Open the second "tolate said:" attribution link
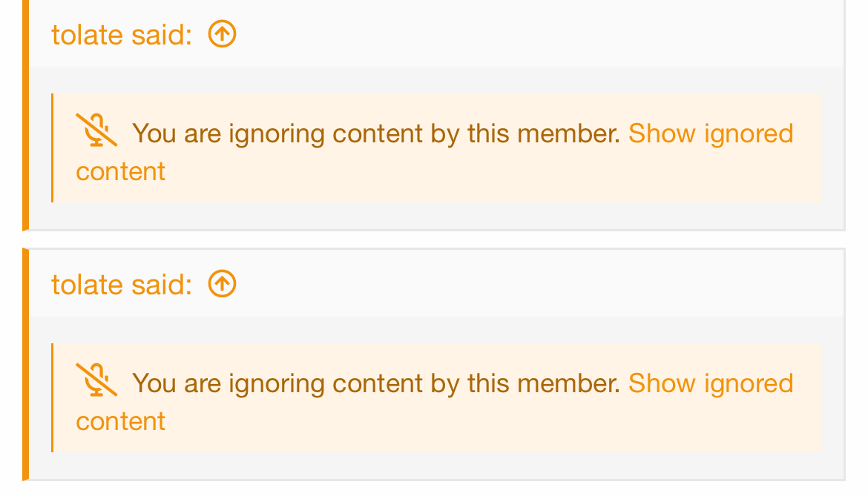868x496 pixels. pyautogui.click(x=122, y=285)
